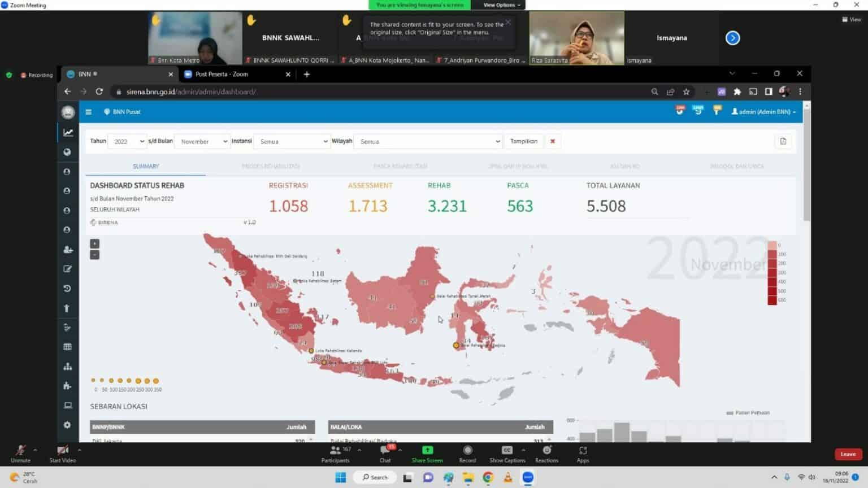This screenshot has height=488, width=868.
Task: Open the blue-badge notification icon in header
Action: click(698, 111)
